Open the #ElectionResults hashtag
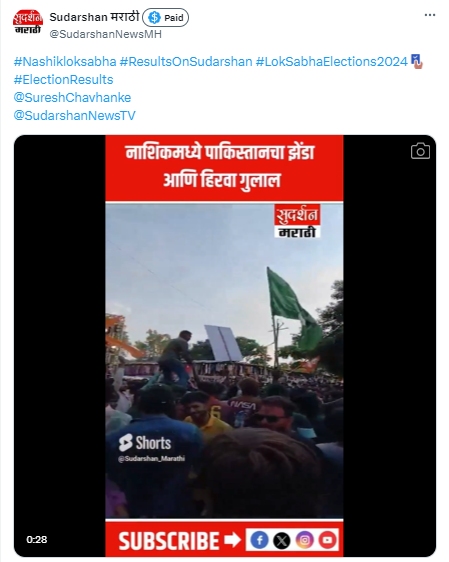Screen dimensions: 449x562 coord(63,80)
